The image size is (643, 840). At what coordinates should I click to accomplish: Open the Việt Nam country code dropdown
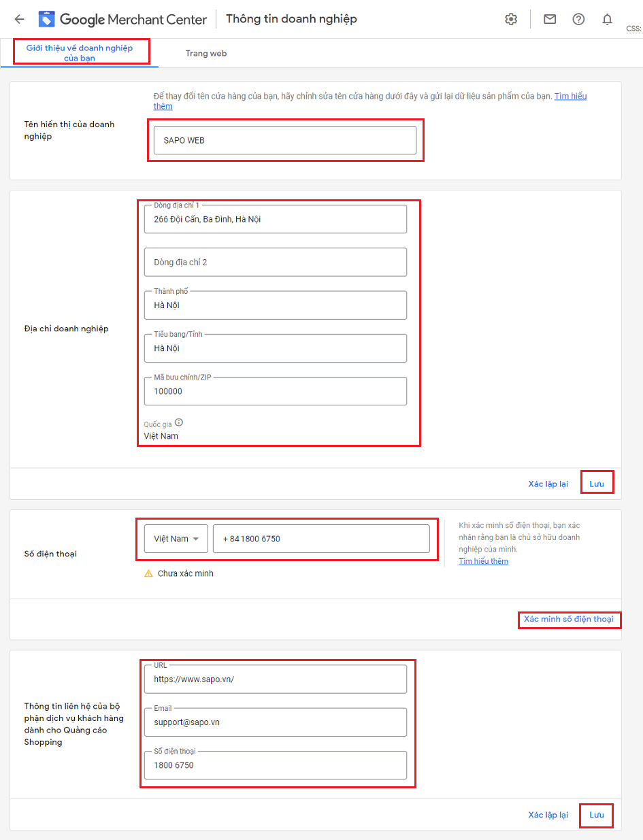click(175, 538)
